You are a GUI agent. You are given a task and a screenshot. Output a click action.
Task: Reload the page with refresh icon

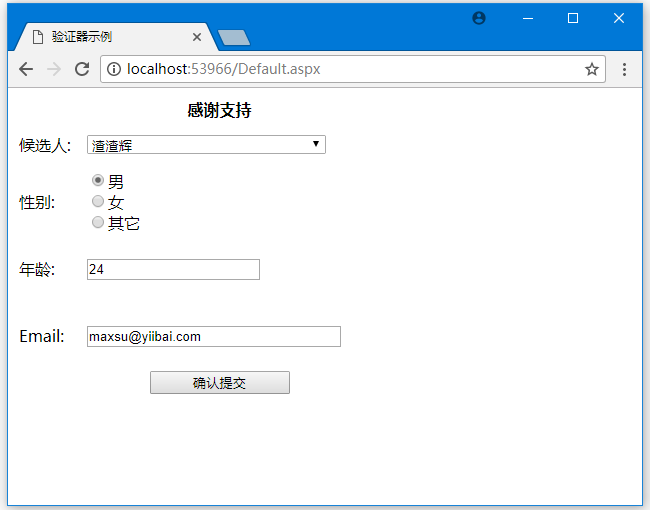[x=82, y=69]
